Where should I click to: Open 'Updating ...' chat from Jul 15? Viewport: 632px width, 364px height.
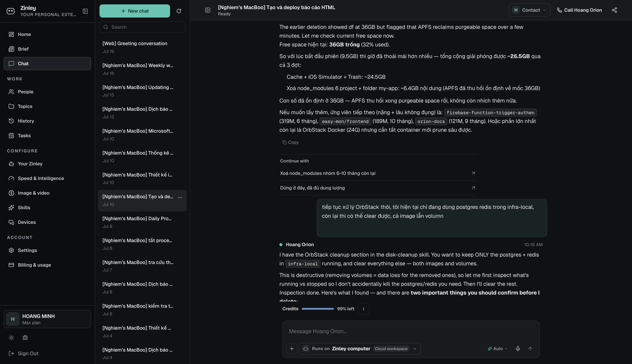coord(142,91)
